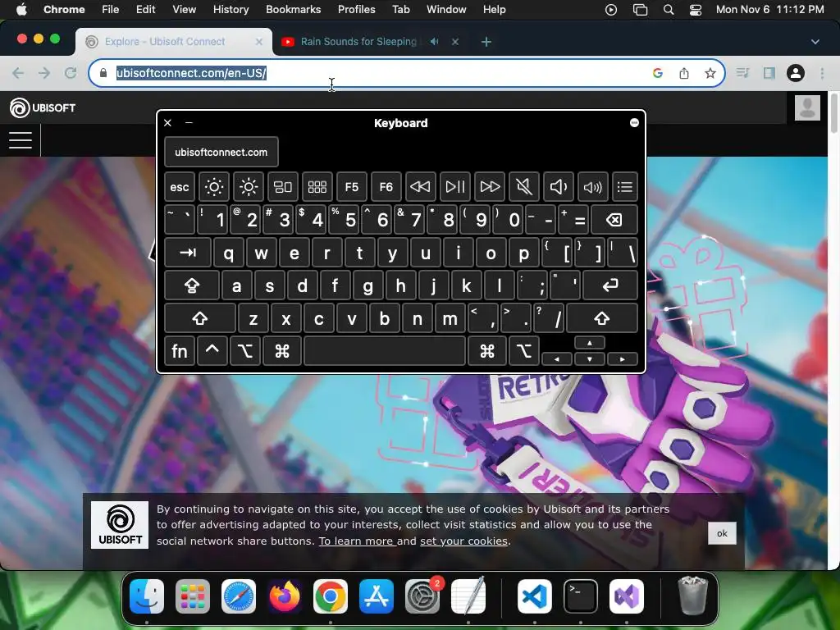The width and height of the screenshot is (840, 630).
Task: Open the To learn more link
Action: tap(357, 541)
